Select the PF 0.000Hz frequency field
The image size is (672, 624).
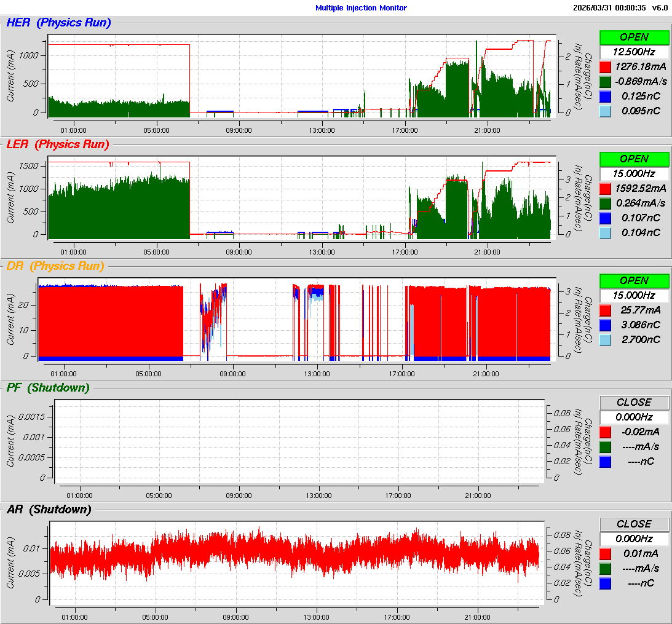coord(634,417)
